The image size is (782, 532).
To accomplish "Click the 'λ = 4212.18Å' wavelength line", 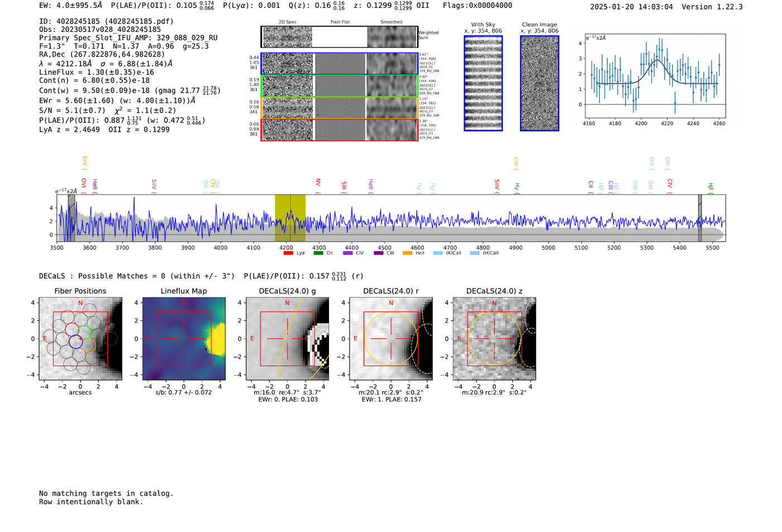I will tap(106, 64).
